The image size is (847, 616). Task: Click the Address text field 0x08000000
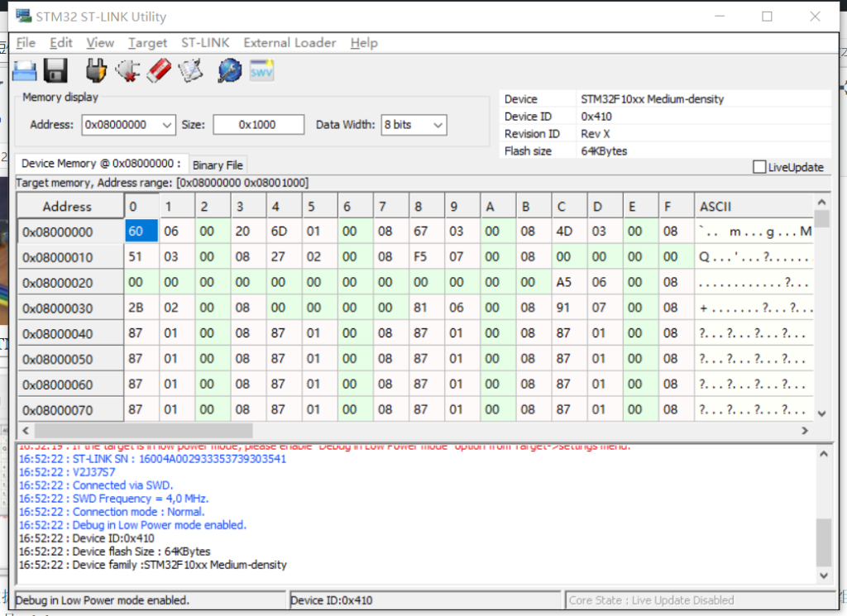[121, 125]
